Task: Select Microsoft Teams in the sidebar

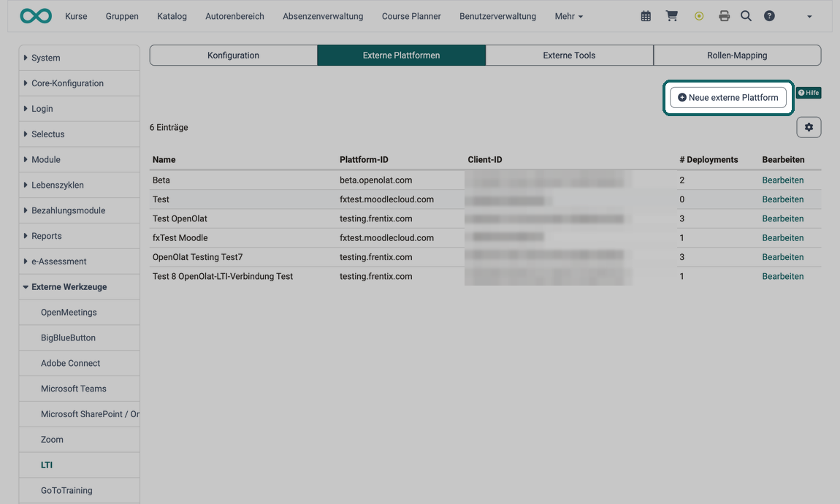Action: [x=80, y=389]
